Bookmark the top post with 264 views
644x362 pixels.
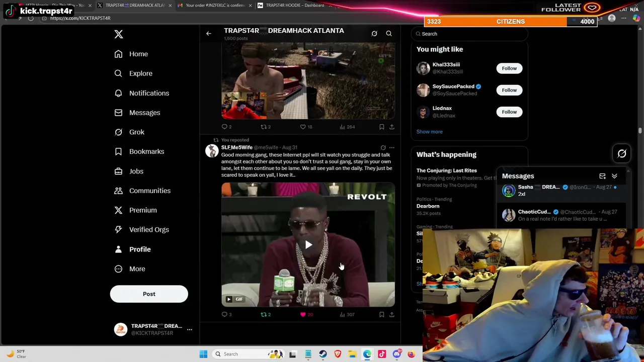pyautogui.click(x=382, y=127)
